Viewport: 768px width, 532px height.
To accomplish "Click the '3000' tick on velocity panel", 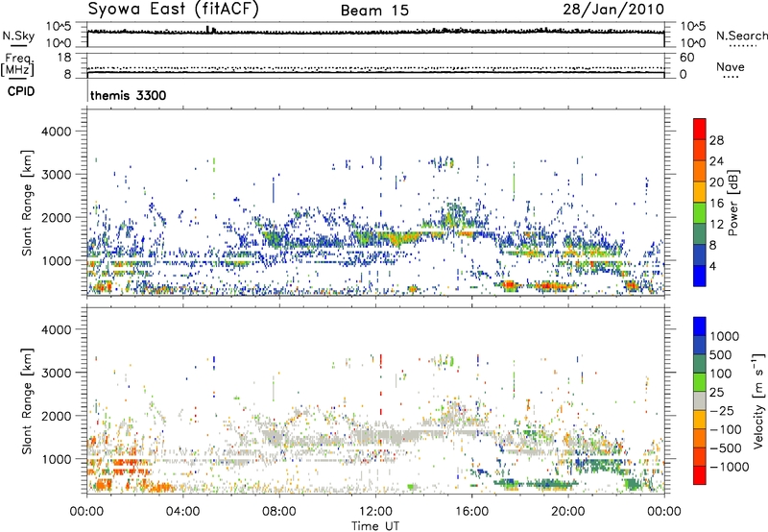I will 57,373.
